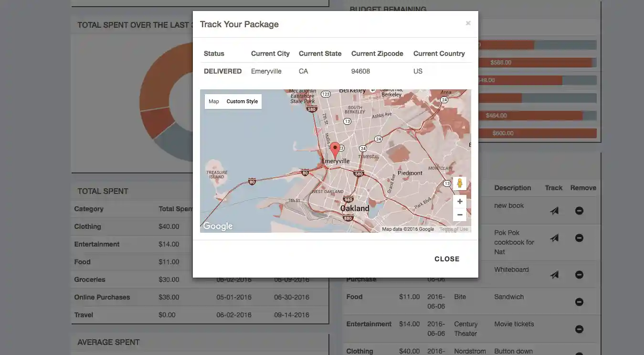Track the Whiteboard package
The height and width of the screenshot is (355, 644).
pos(554,275)
